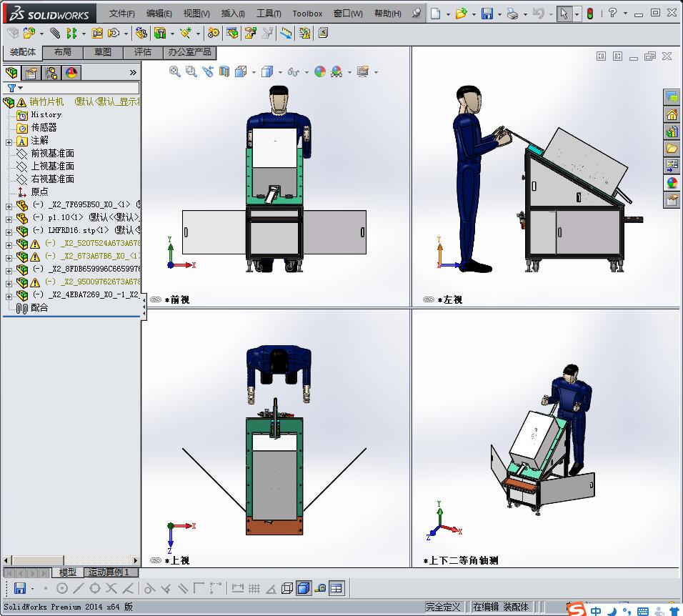
Task: Open Design Library icon in task pane
Action: click(672, 131)
